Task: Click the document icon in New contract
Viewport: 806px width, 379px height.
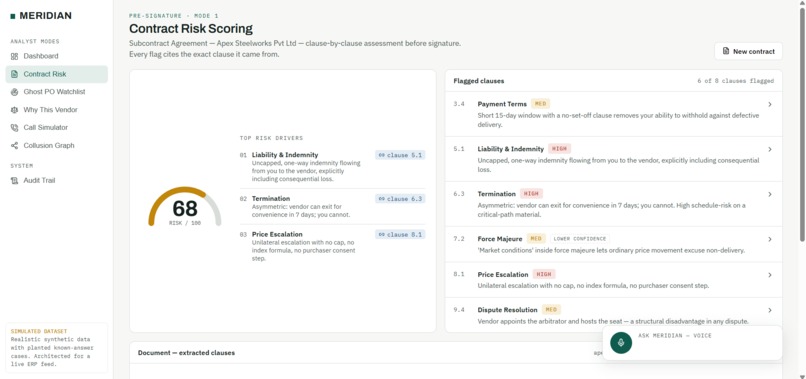Action: click(x=726, y=51)
